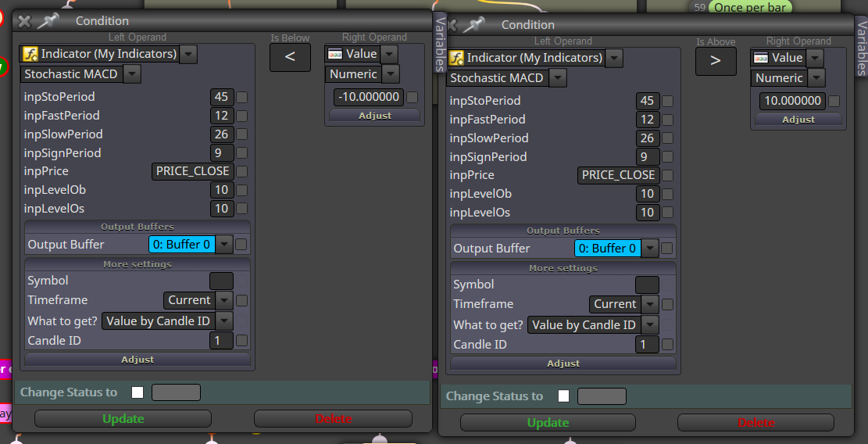Viewport: 868px width, 444px height.
Task: Click Update button in left Condition window
Action: (x=123, y=418)
